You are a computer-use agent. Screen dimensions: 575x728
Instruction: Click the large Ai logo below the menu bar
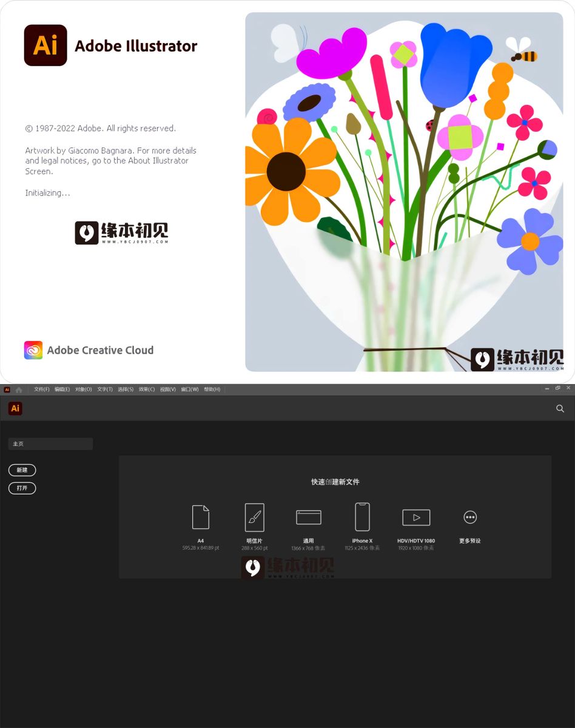click(x=16, y=408)
